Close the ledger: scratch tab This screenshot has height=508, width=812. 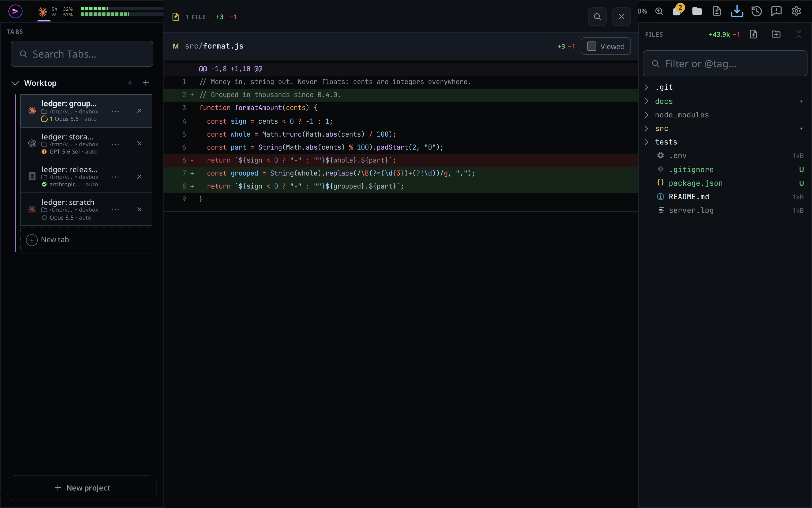pyautogui.click(x=139, y=210)
